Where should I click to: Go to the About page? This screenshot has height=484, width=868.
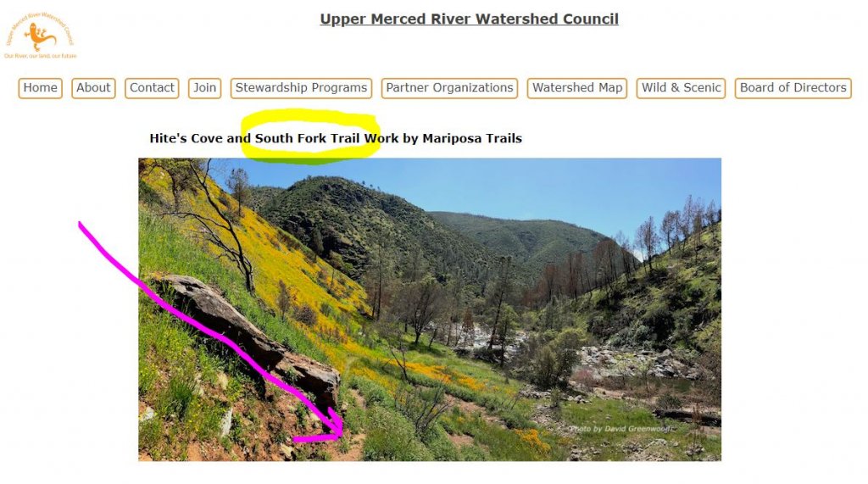pos(93,88)
